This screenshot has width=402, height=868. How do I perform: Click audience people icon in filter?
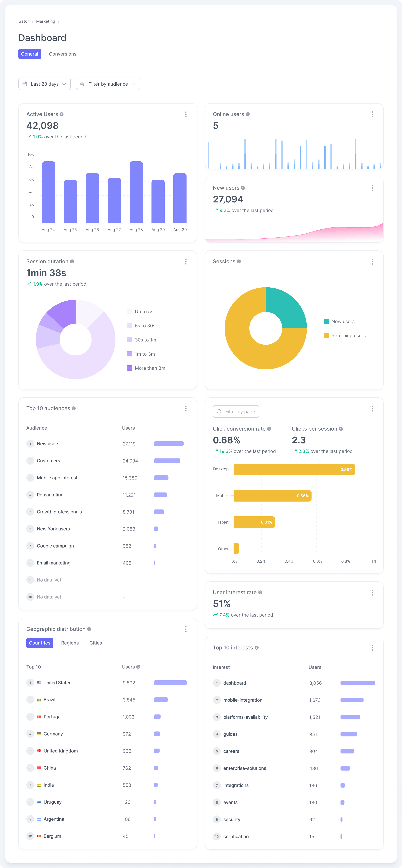coord(82,84)
